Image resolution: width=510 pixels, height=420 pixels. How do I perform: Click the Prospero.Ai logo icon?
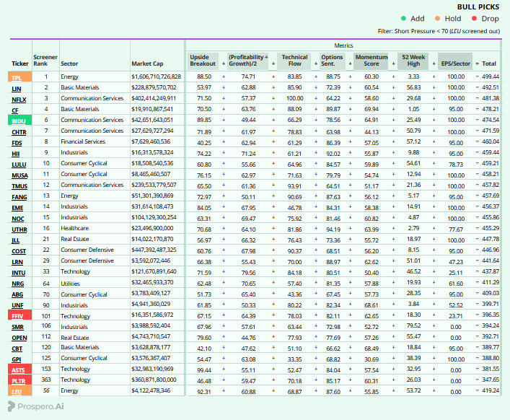tap(11, 406)
